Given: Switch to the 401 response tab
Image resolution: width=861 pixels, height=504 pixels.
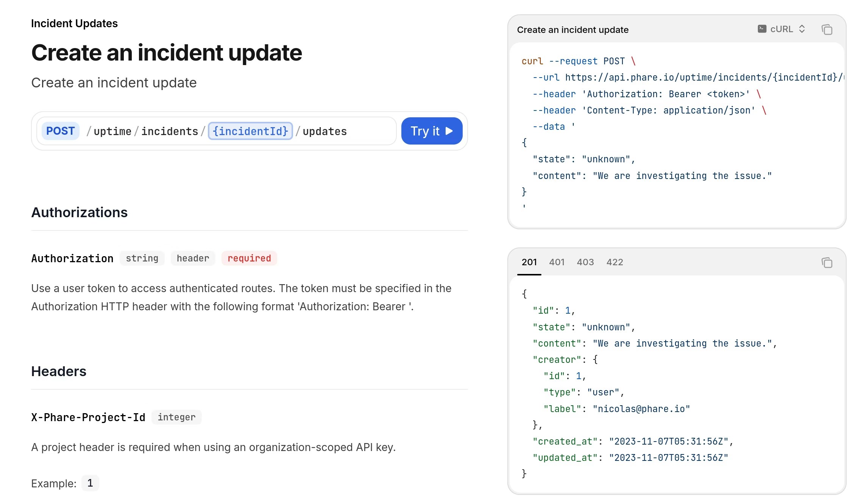Looking at the screenshot, I should coord(557,262).
